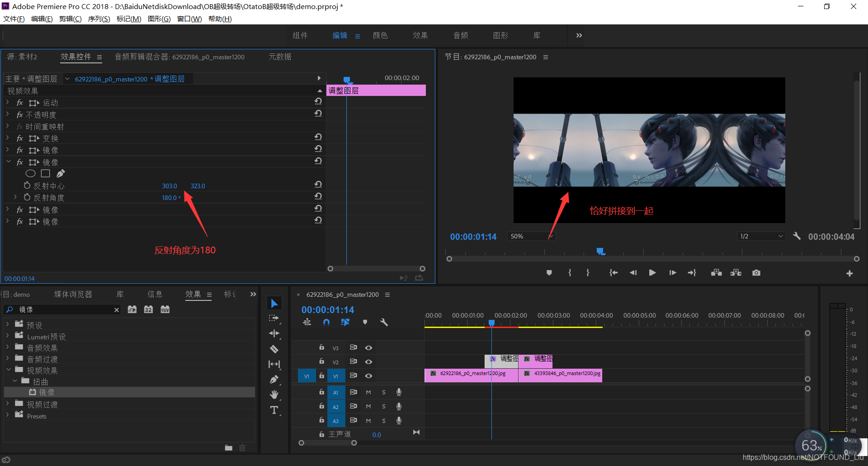868x466 pixels.
Task: Click the Lift button in program monitor
Action: coord(717,273)
